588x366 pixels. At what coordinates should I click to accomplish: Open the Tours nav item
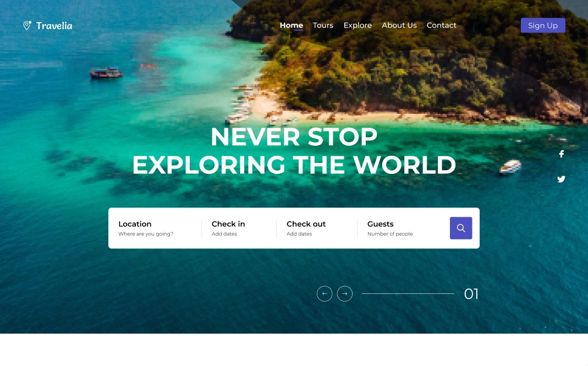[323, 25]
